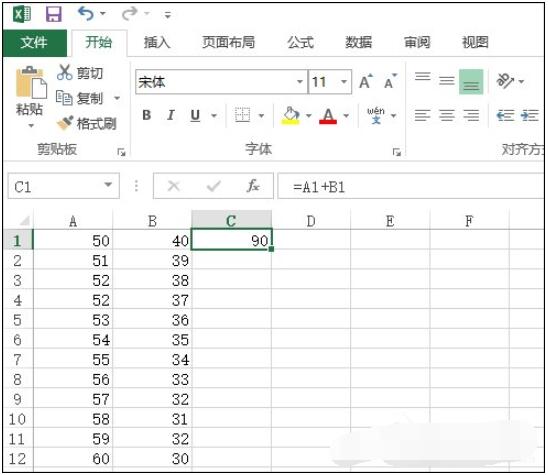Expand the Name Box dropdown arrow
548x475 pixels.
click(108, 185)
